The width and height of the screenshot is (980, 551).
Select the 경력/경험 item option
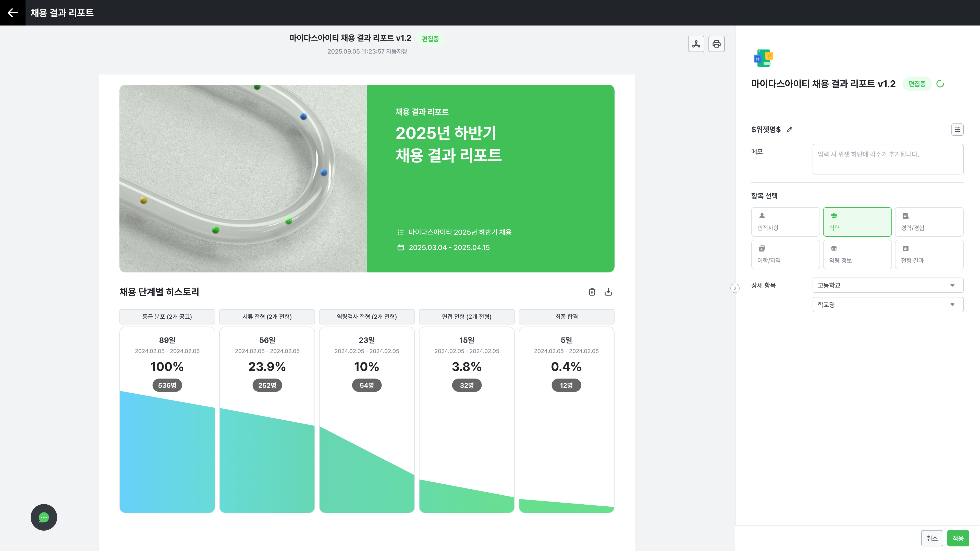929,222
